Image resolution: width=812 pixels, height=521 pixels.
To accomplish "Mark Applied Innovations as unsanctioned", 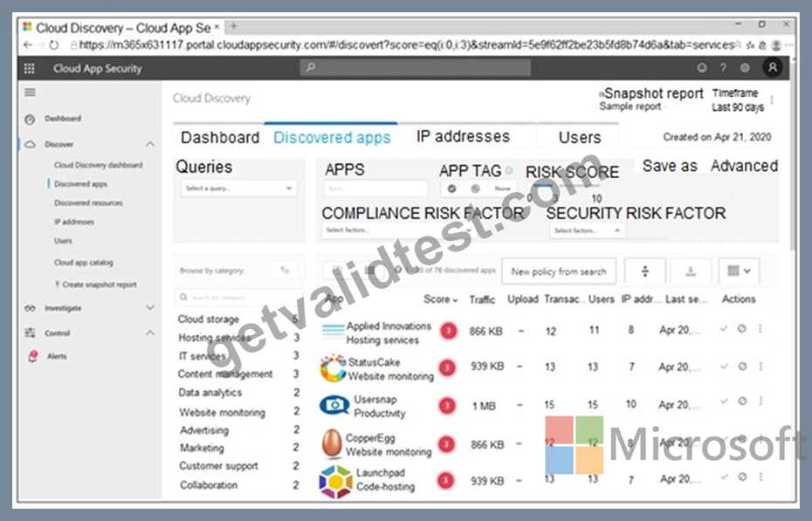I will tap(741, 328).
